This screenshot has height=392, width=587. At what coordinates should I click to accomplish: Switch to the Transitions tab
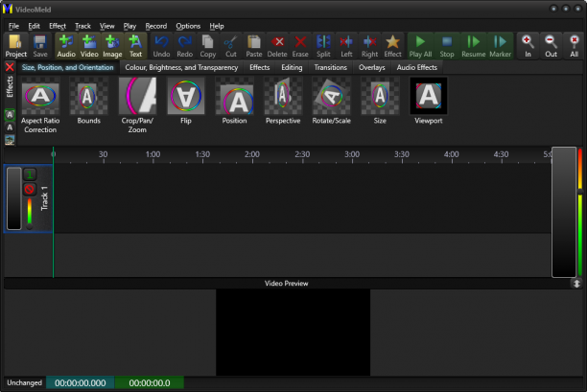pyautogui.click(x=330, y=67)
